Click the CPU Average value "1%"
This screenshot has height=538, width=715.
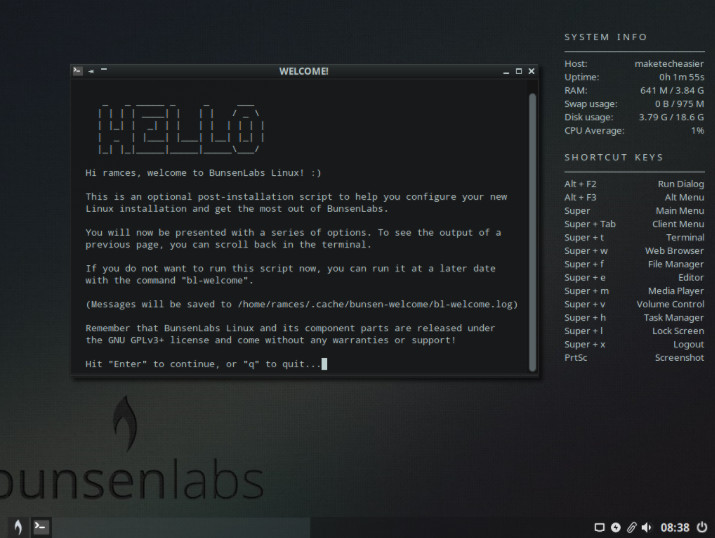(697, 130)
